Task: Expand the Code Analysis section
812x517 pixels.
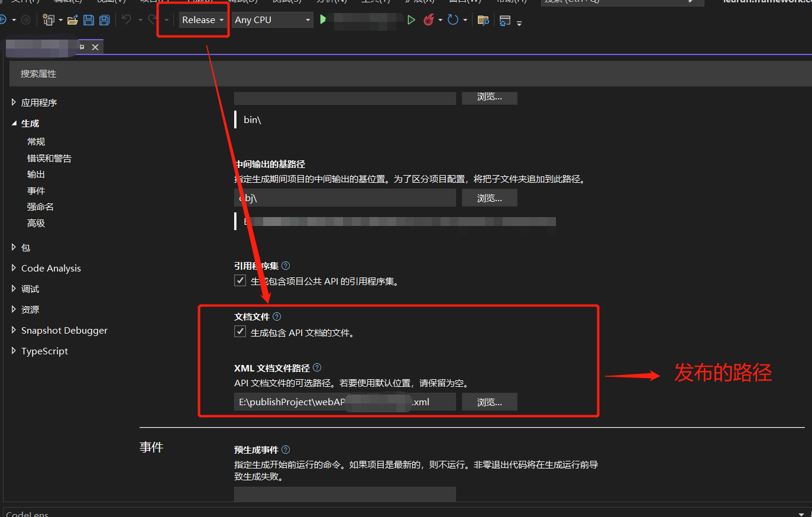Action: (14, 268)
